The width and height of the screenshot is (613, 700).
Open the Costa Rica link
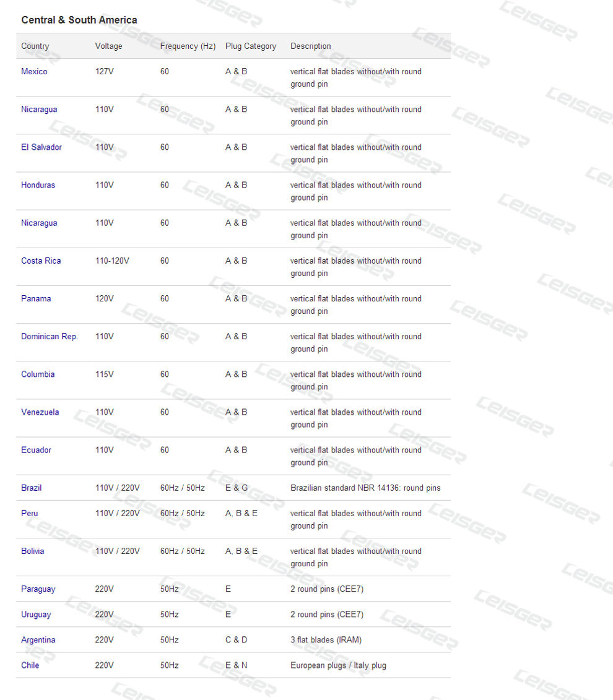pyautogui.click(x=41, y=261)
